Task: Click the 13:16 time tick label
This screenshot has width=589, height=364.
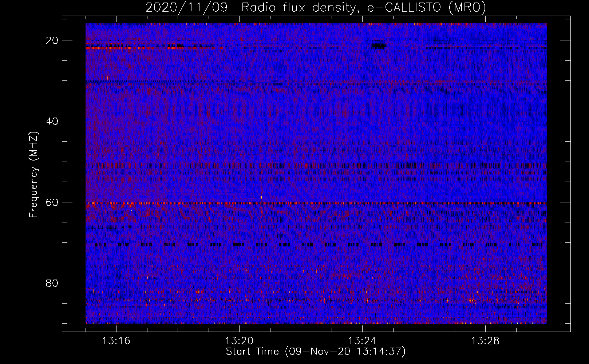Action: click(116, 341)
